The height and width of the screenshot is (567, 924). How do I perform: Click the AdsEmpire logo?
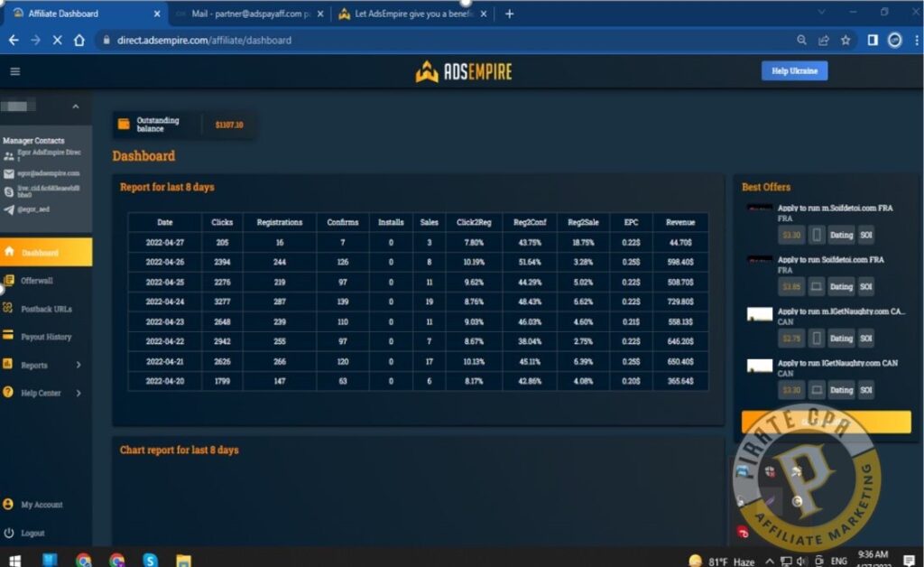[x=464, y=72]
